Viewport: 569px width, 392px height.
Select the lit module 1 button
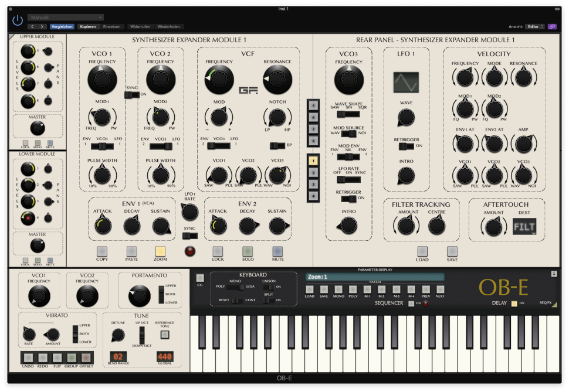pyautogui.click(x=313, y=161)
